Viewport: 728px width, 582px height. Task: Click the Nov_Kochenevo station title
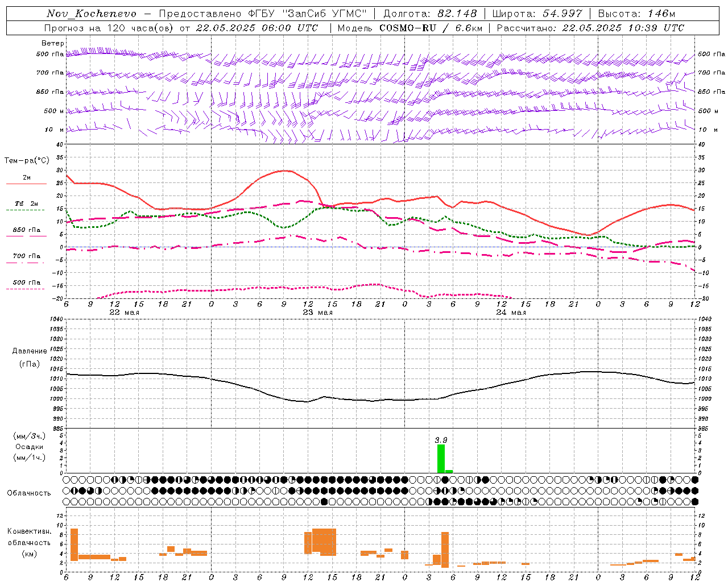[91, 14]
